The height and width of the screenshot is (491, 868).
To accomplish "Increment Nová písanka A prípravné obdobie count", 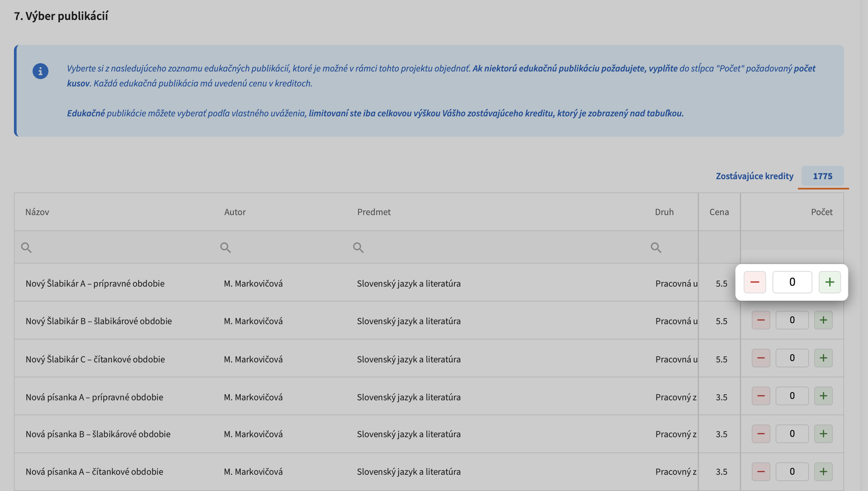I will (823, 396).
